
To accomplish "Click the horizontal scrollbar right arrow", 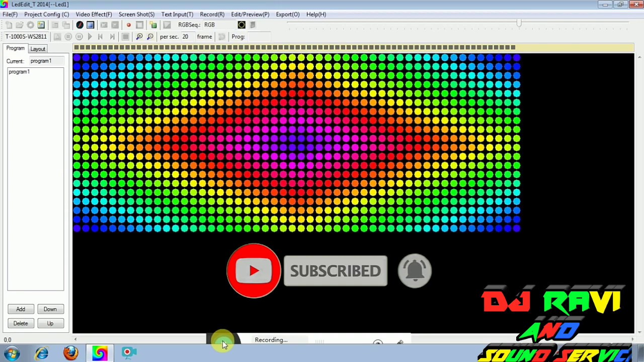I will pos(631,340).
